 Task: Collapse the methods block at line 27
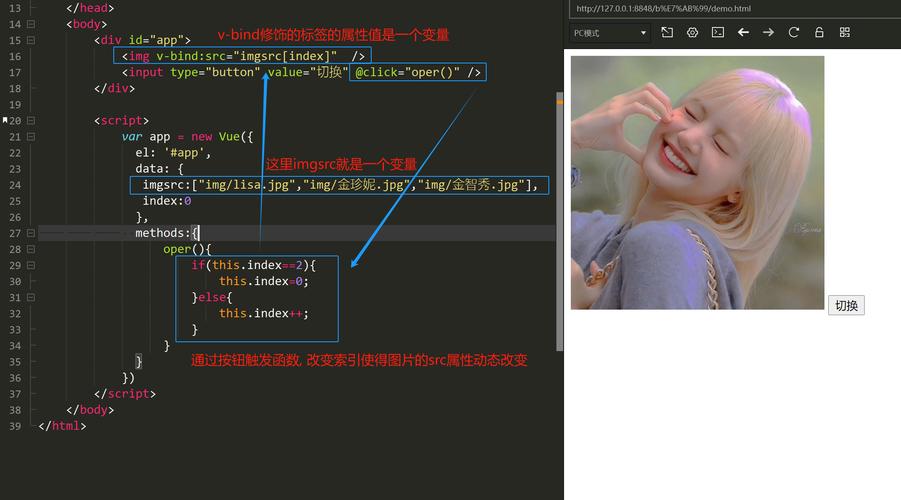(30, 233)
